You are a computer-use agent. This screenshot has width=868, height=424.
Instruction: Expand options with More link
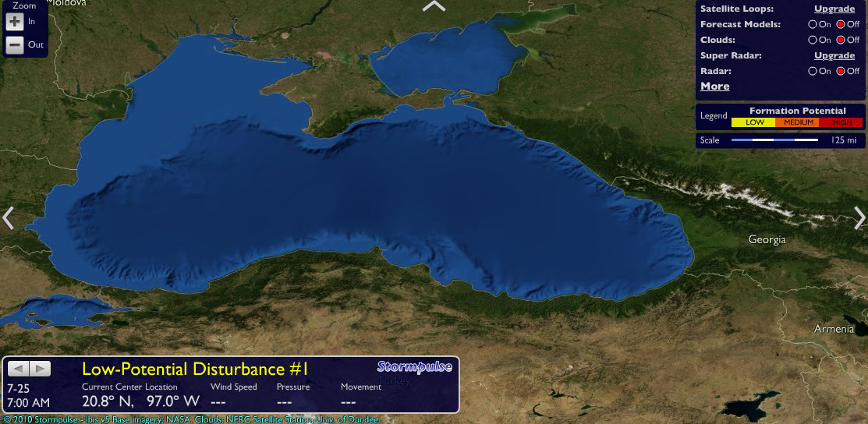[x=714, y=87]
